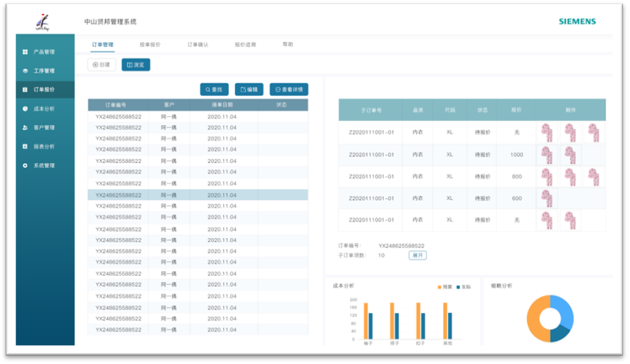Viewport: 630px width, 364px height.
Task: Open 报表分析 icon in sidebar
Action: tap(25, 146)
